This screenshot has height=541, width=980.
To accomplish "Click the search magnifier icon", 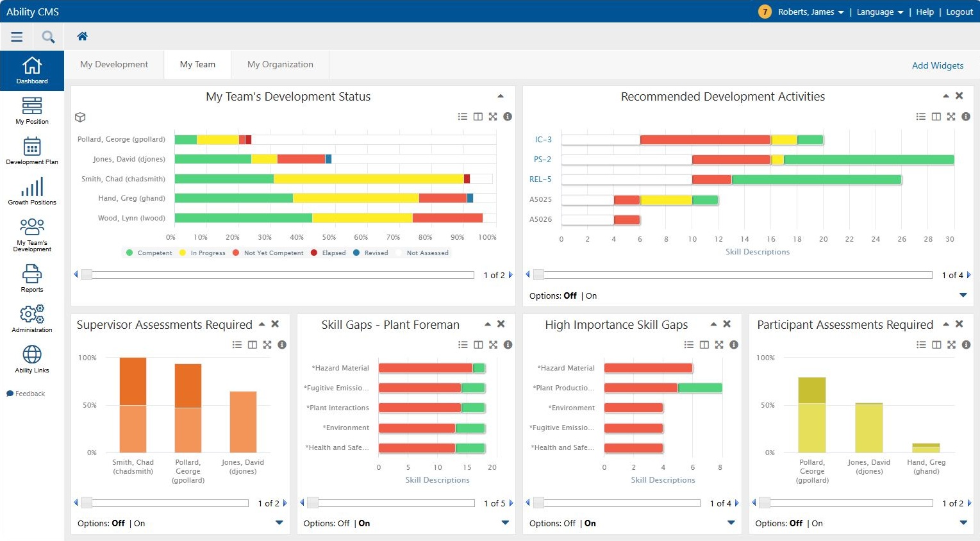I will 48,37.
